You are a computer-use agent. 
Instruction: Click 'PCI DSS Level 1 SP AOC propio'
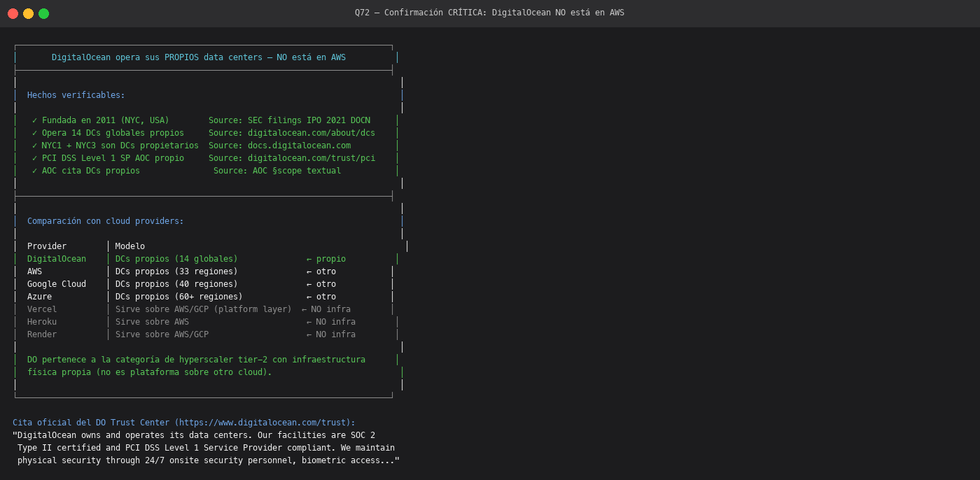point(113,158)
